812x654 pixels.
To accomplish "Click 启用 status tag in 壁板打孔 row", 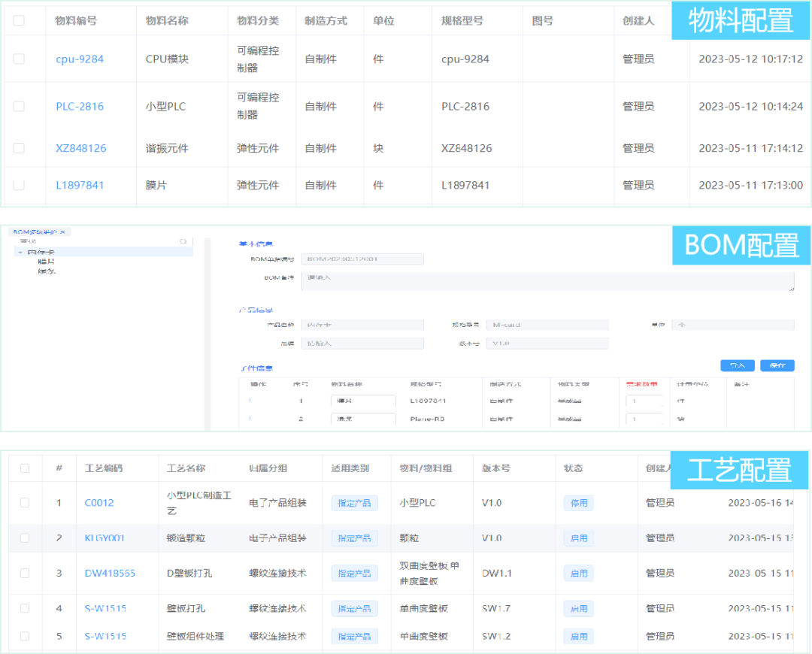I will tap(578, 608).
